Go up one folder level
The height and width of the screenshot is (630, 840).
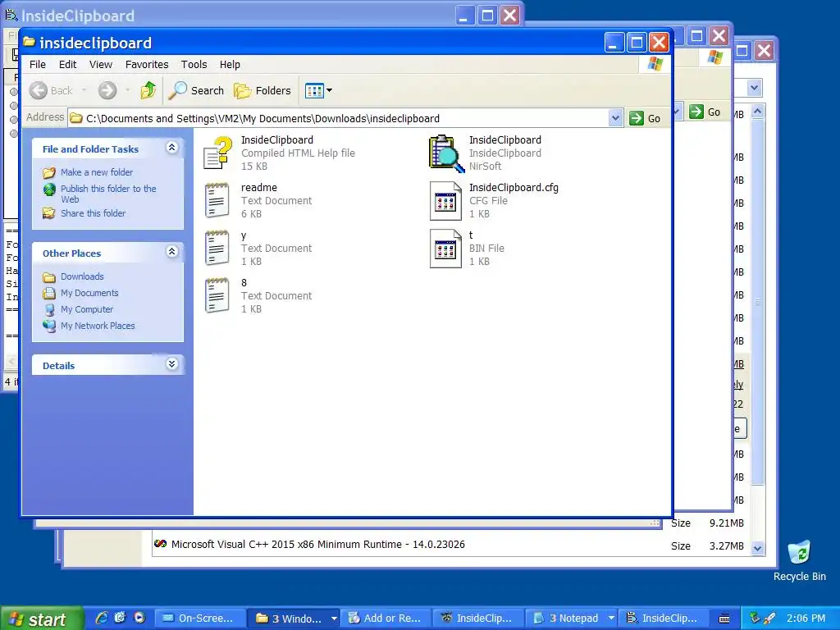(x=148, y=90)
